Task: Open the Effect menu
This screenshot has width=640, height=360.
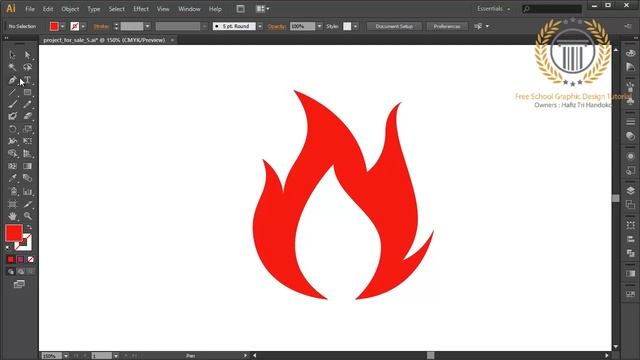Action: pyautogui.click(x=141, y=9)
